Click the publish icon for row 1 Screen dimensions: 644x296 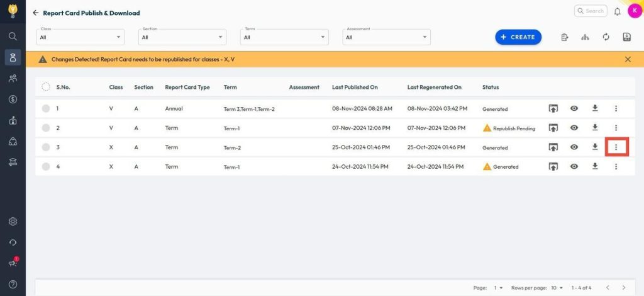tap(553, 108)
